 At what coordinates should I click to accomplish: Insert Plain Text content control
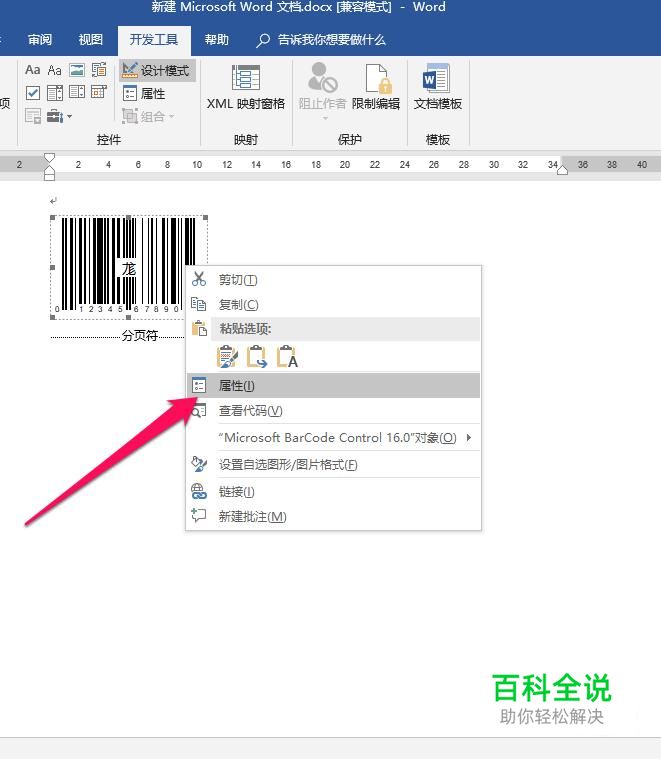(54, 70)
